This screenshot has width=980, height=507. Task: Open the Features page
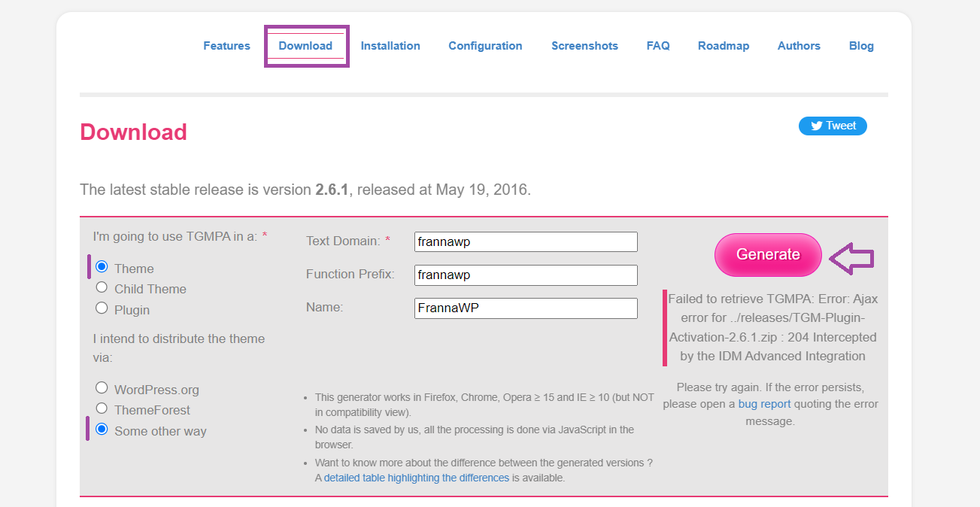coord(226,46)
